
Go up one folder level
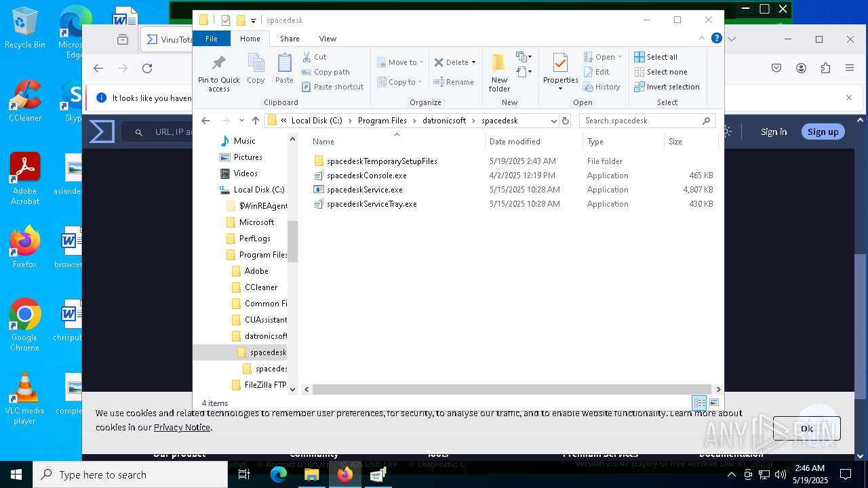[x=256, y=121]
